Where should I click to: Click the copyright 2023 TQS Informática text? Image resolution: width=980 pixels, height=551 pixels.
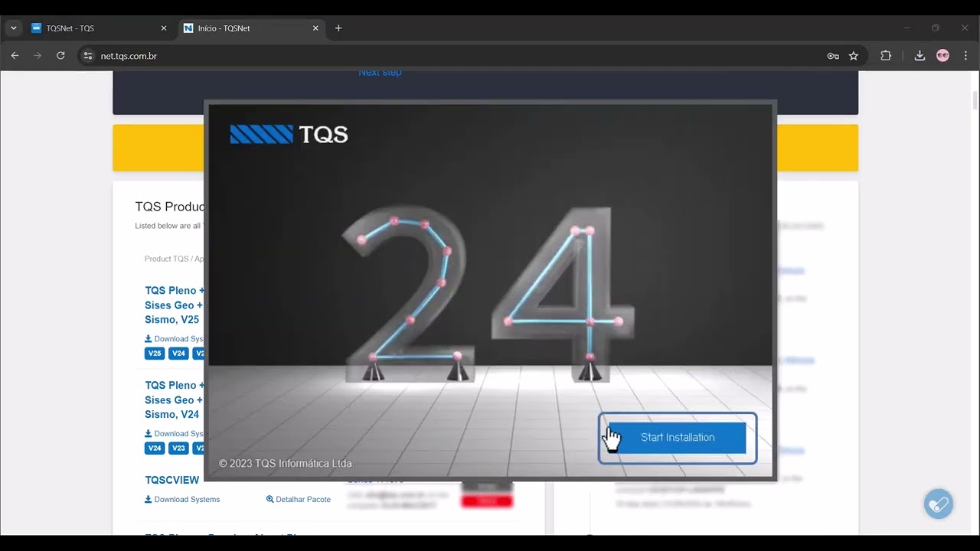[286, 464]
